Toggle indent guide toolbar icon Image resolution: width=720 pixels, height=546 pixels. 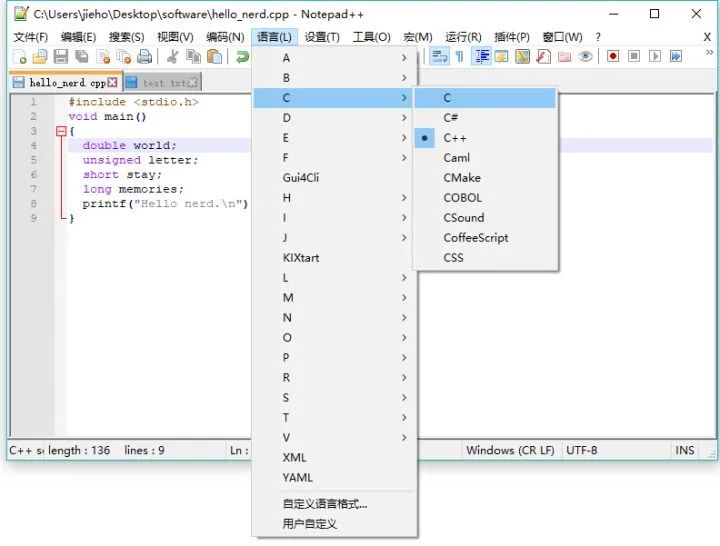[481, 56]
